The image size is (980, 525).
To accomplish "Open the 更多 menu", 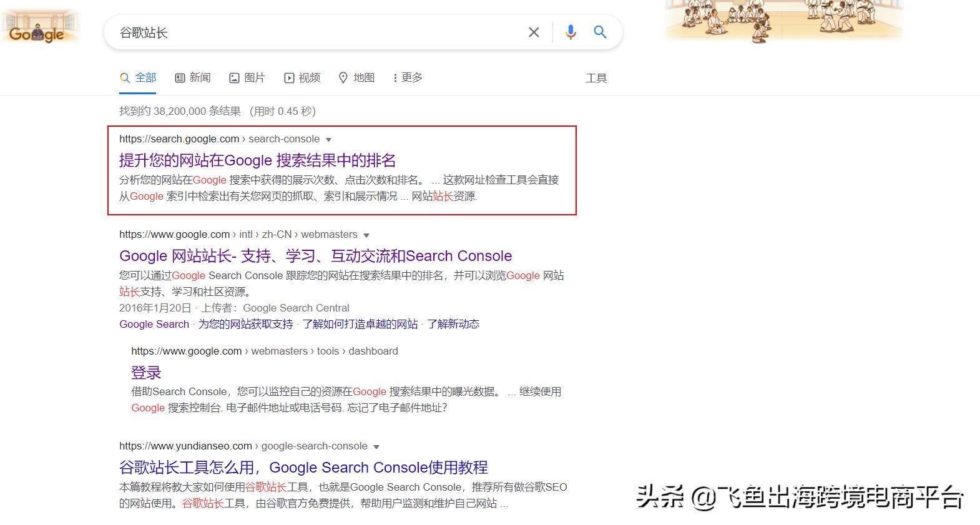I will (408, 77).
